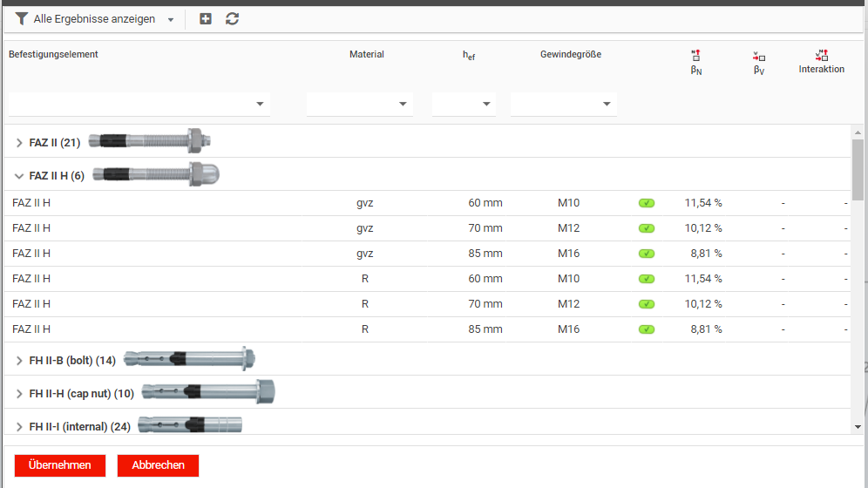Click the 10,12 % value in gvz M12 row
This screenshot has height=488, width=868.
tap(703, 228)
